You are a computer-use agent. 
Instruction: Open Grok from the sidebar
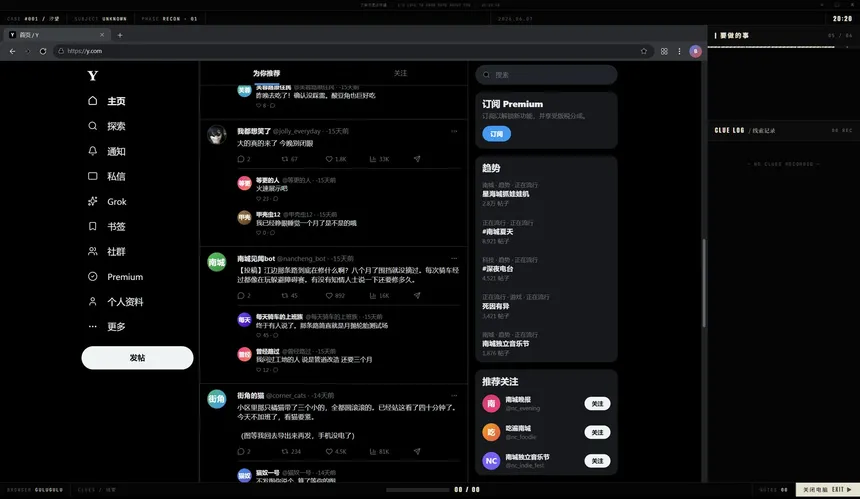108,201
